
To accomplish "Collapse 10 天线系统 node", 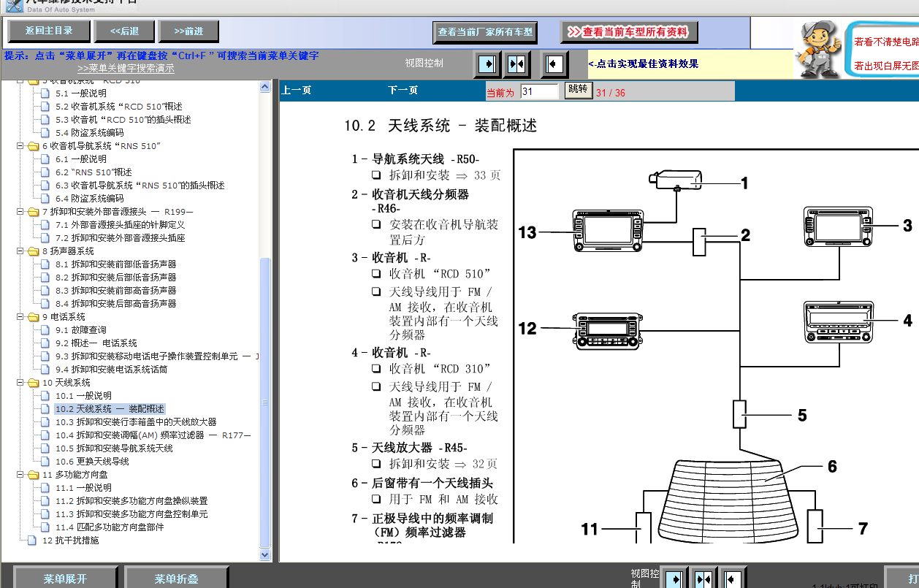I will click(x=20, y=383).
